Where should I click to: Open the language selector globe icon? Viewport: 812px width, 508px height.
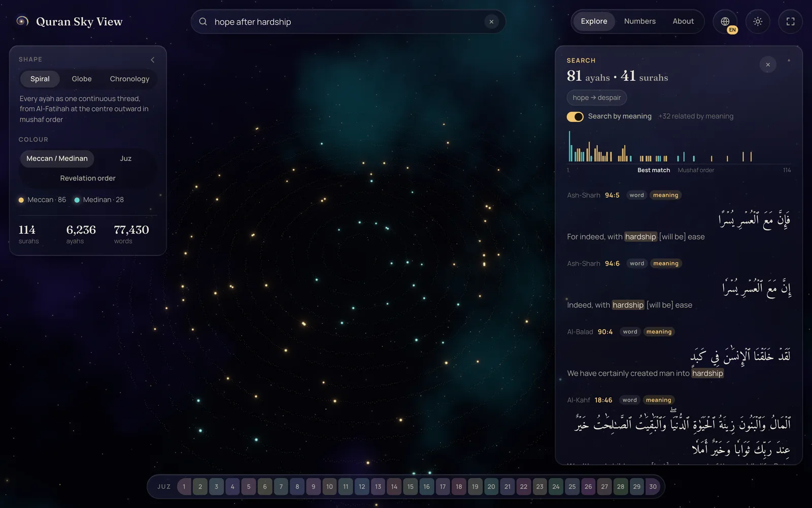click(x=725, y=22)
